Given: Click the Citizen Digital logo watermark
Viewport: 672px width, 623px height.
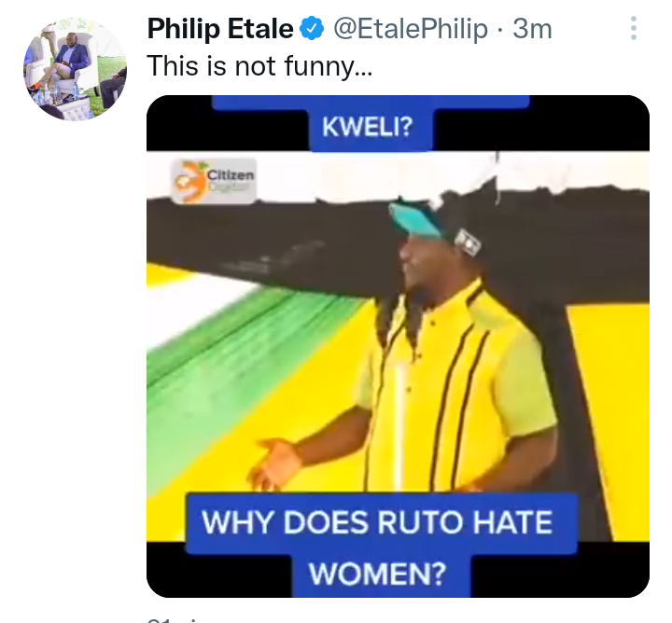Looking at the screenshot, I should [214, 181].
